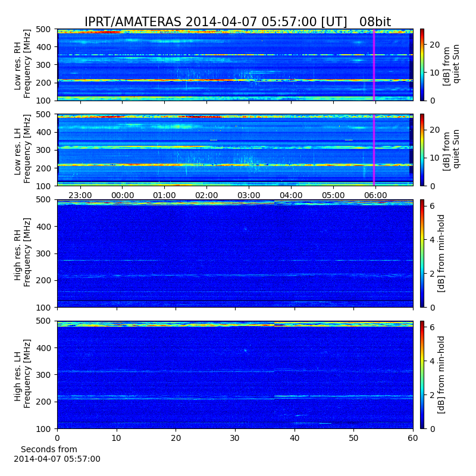Click the 'High res. LH Frequency [MHz]' axis label
Image resolution: width=476 pixels, height=476 pixels.
(23, 375)
